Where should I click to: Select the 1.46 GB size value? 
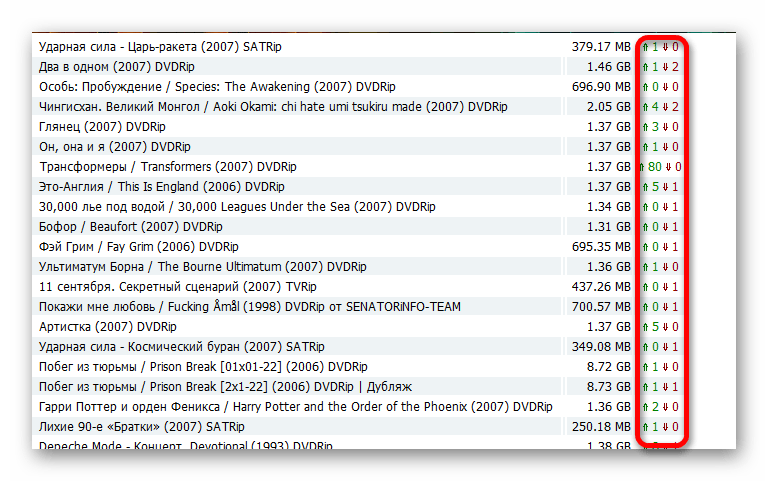click(609, 67)
